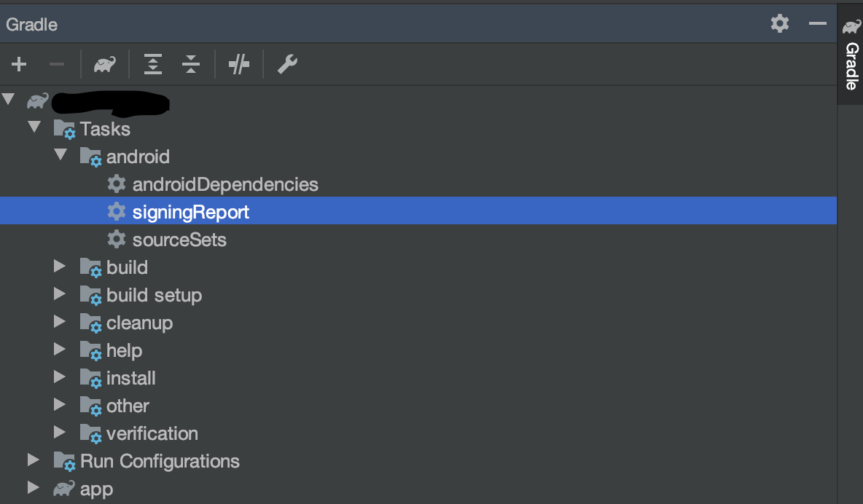Hide the Gradle tool window
863x504 pixels.
[817, 24]
